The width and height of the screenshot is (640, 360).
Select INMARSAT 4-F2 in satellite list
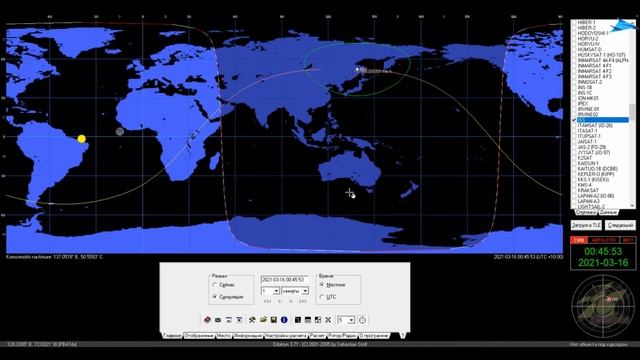(595, 71)
